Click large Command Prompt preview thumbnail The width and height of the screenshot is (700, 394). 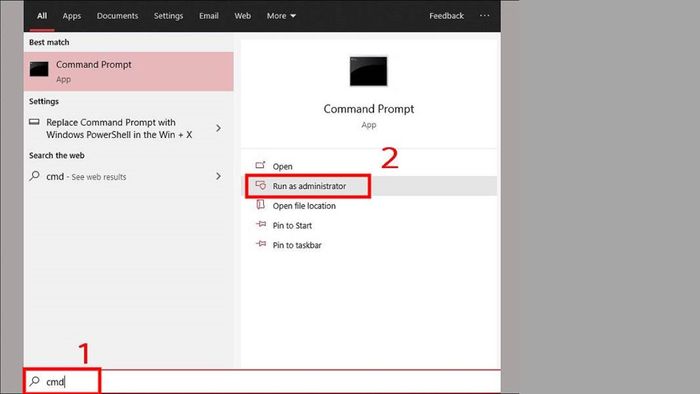click(368, 71)
